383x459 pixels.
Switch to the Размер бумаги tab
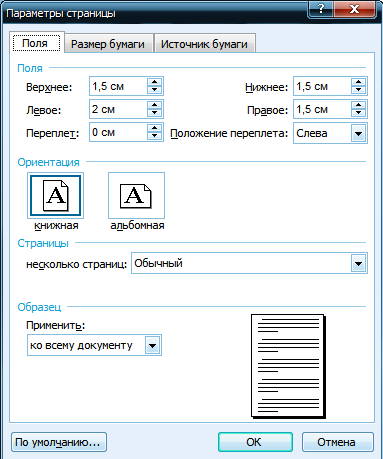coord(108,44)
